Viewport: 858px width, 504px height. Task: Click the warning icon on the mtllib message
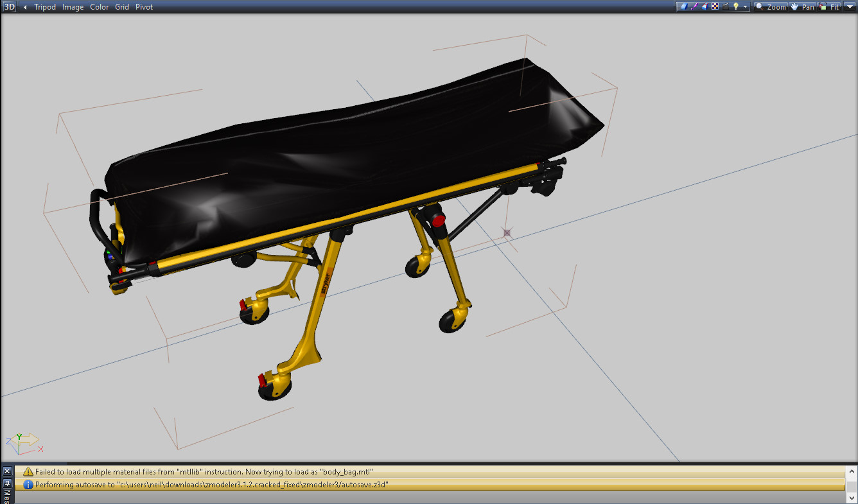pos(28,472)
